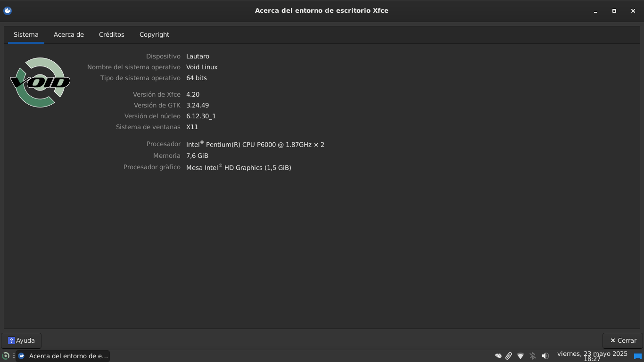Select the X11 window system value
This screenshot has height=362, width=644.
coord(192,127)
